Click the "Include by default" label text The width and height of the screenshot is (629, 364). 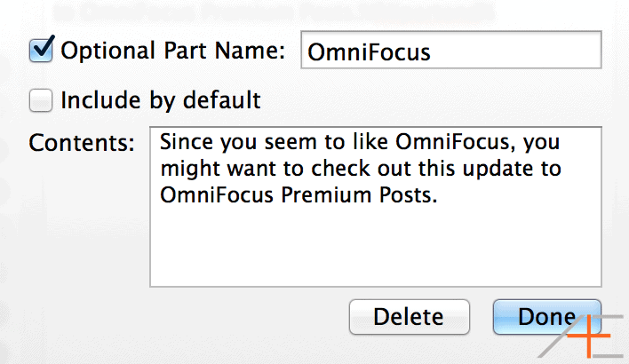coord(160,100)
